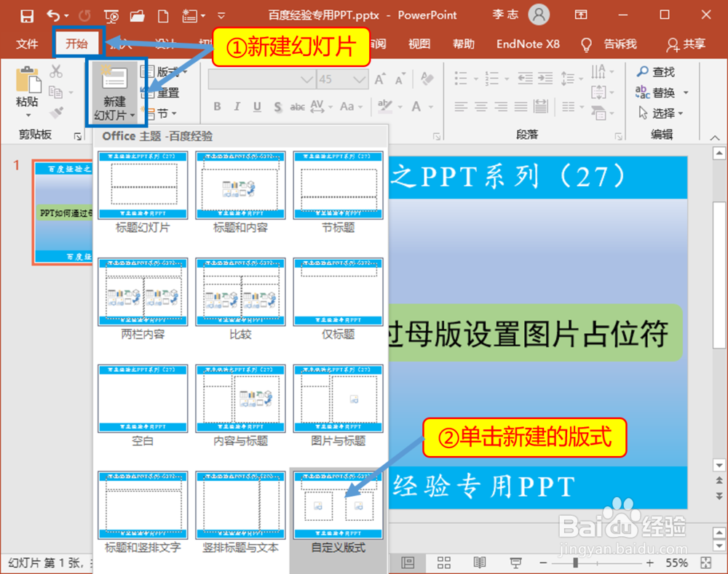Screen dimensions: 728x574
Task: Toggle Strikethrough formatting
Action: (x=297, y=107)
